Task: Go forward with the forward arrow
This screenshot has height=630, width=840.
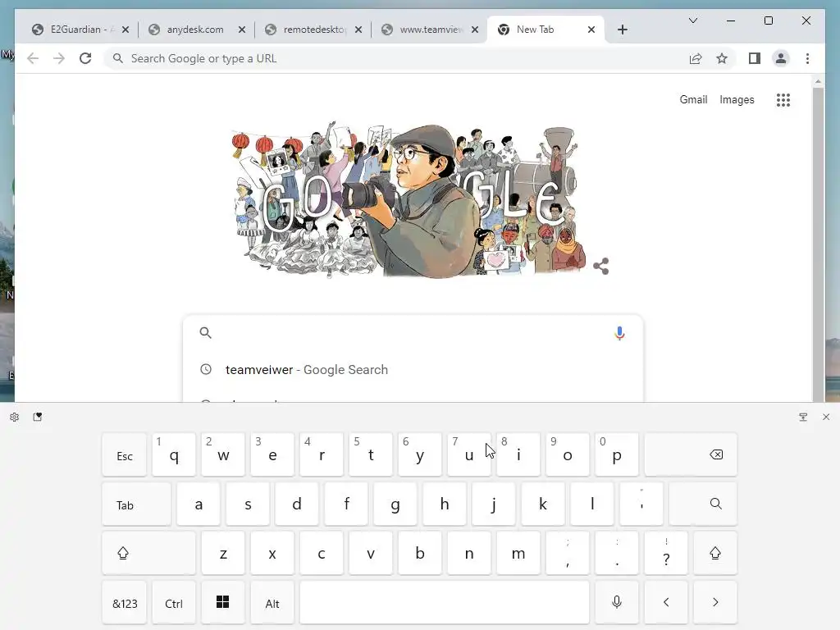Action: pos(59,58)
